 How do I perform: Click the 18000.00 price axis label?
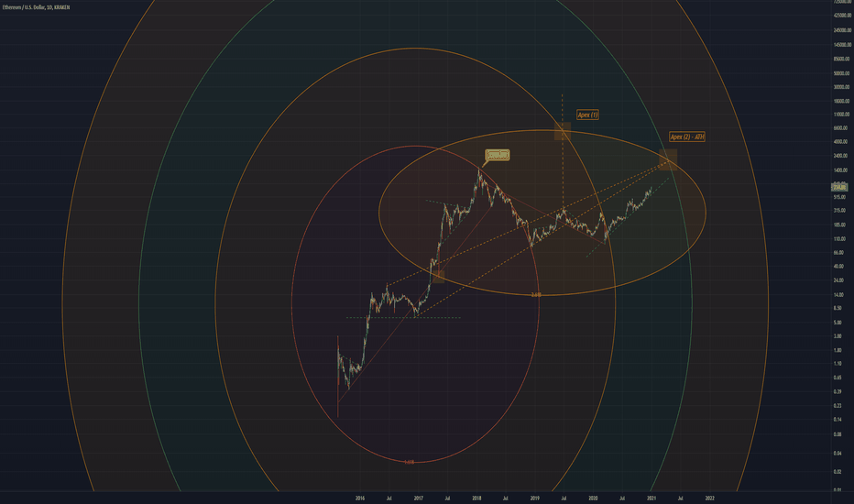tap(841, 102)
